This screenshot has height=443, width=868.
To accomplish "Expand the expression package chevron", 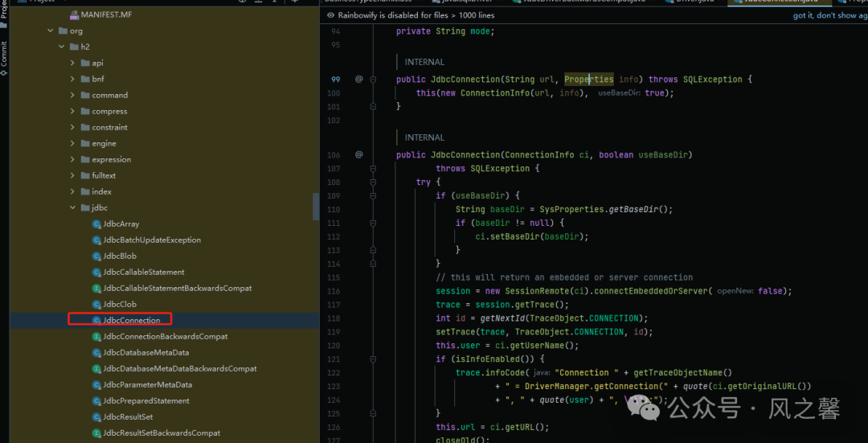I will click(x=72, y=159).
